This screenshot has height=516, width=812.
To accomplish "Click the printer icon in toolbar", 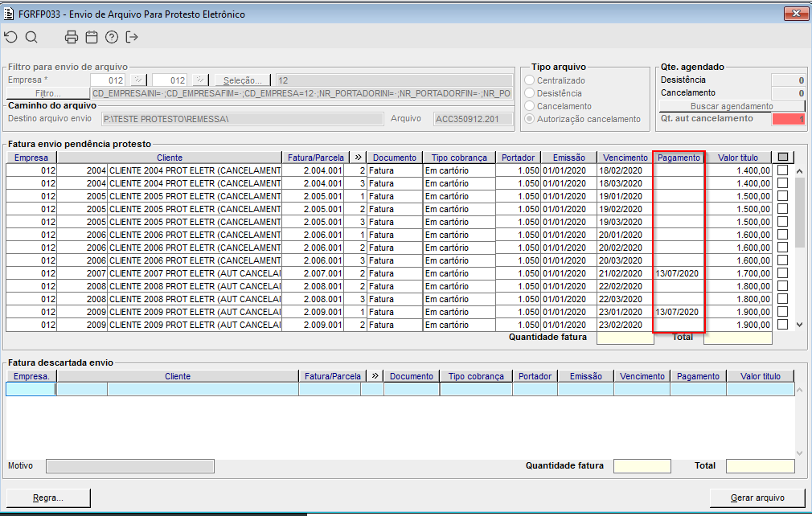I will point(72,37).
